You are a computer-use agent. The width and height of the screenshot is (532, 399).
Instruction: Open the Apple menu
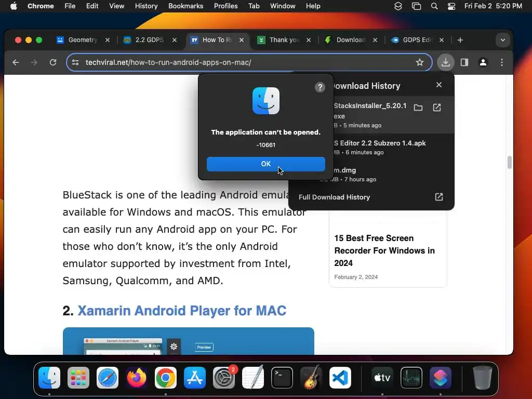[14, 6]
